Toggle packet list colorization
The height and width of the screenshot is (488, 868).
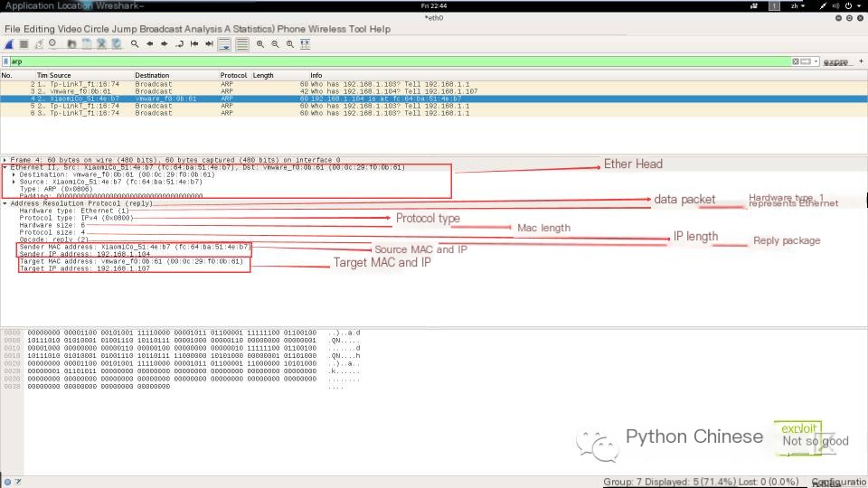click(x=242, y=44)
